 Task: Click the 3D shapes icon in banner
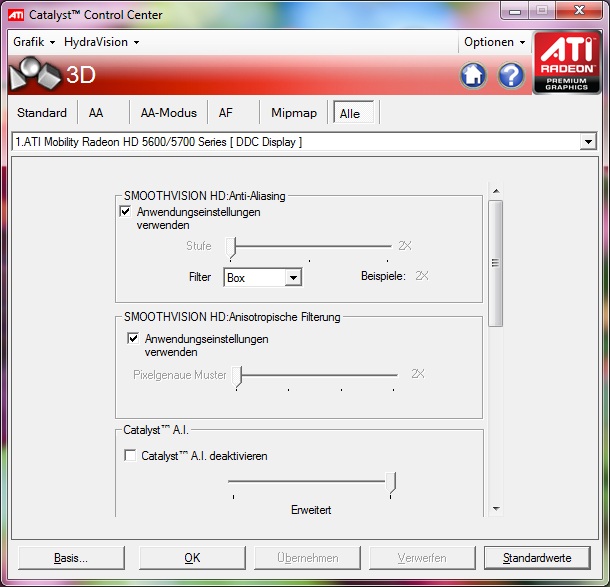pyautogui.click(x=35, y=74)
